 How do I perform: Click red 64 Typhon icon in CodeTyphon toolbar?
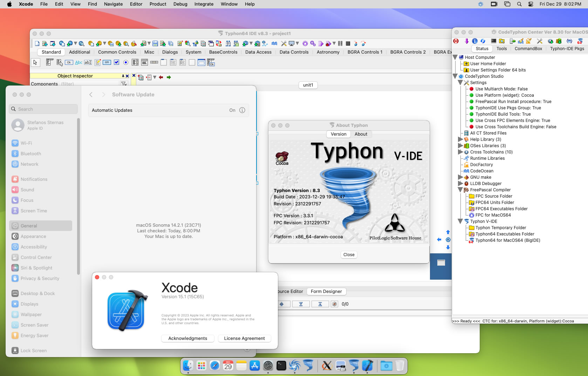(x=580, y=41)
